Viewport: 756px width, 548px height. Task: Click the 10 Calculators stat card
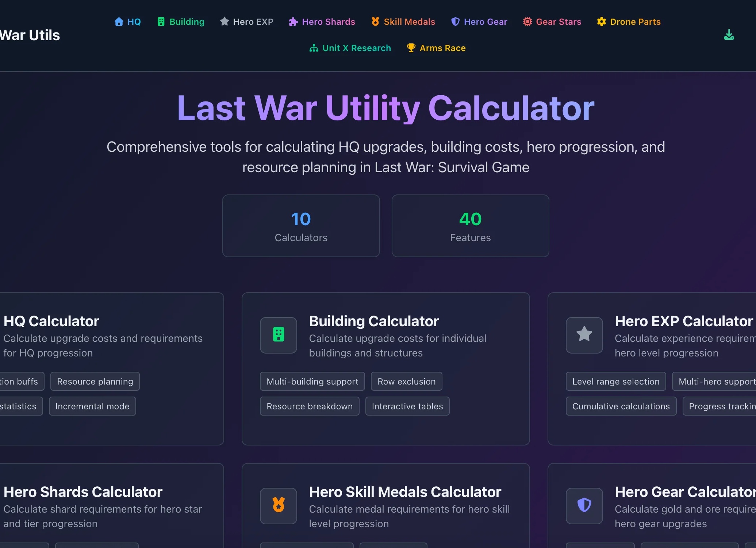pos(301,226)
